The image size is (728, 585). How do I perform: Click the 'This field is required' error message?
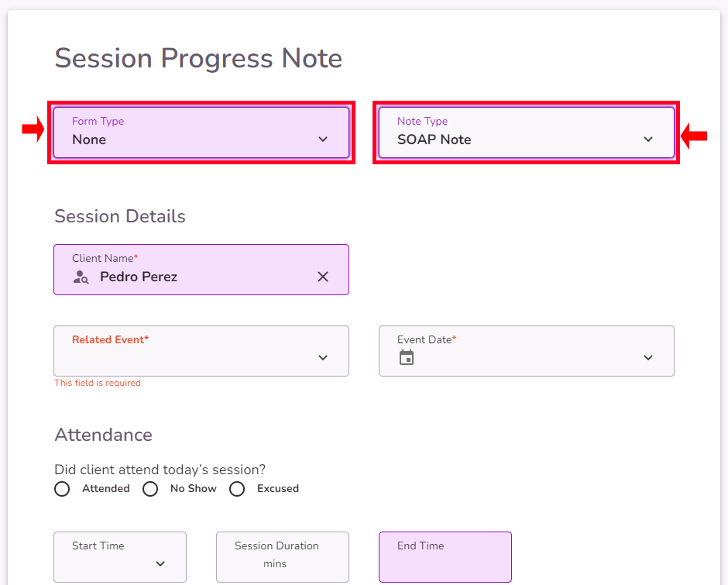(x=98, y=383)
